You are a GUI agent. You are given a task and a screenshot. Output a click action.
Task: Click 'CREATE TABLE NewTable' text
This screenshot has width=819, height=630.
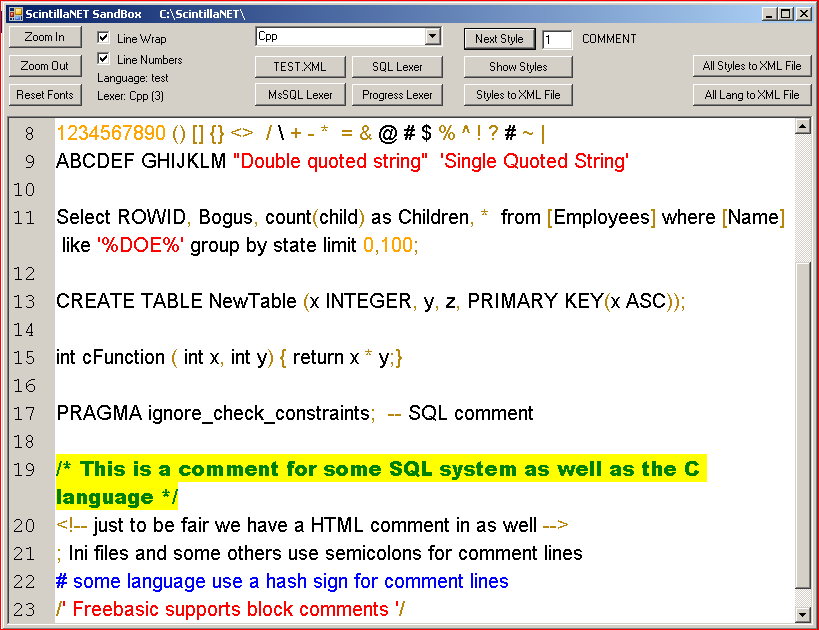[176, 301]
